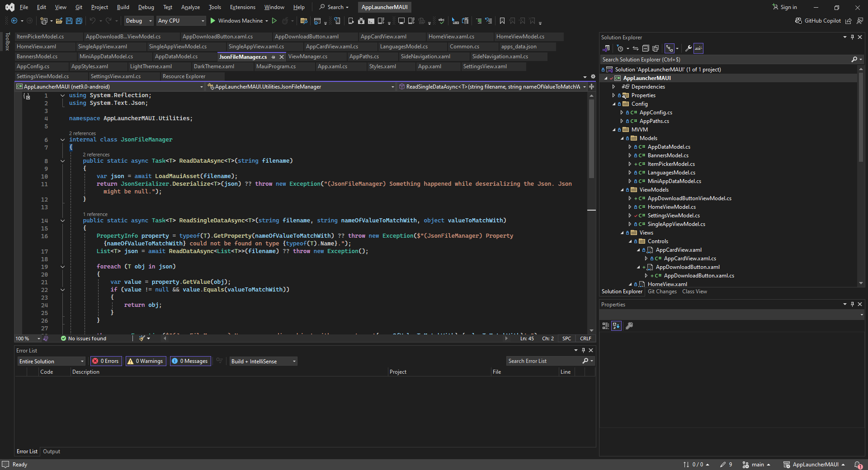Click the No issues found indicator
The width and height of the screenshot is (868, 470).
pos(84,338)
